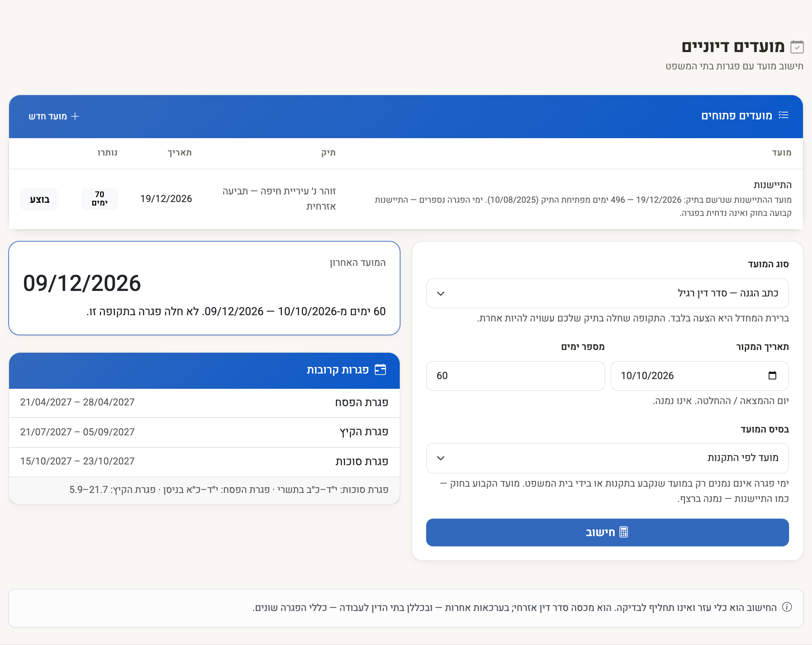Click the המועד האחרון label
The width and height of the screenshot is (812, 645).
click(358, 262)
